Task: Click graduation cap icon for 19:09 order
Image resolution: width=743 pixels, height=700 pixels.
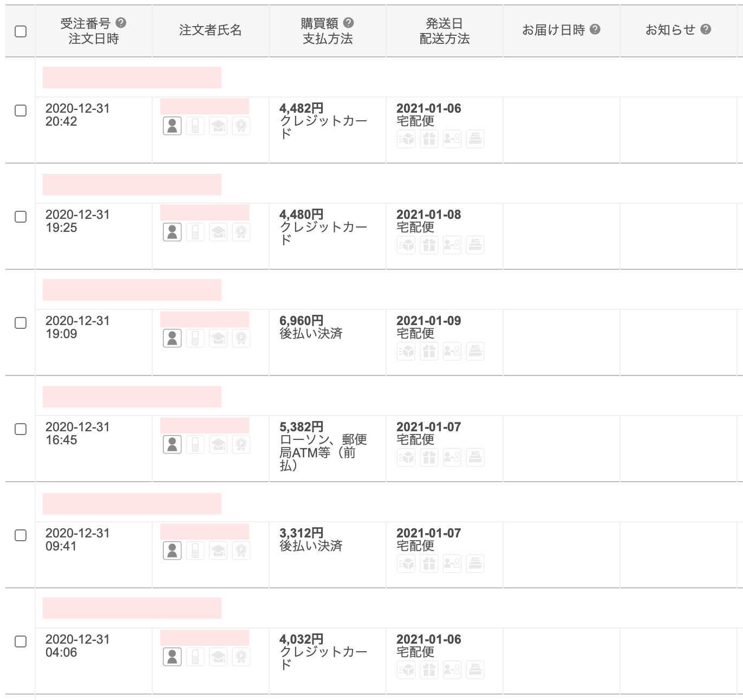Action: [x=218, y=339]
